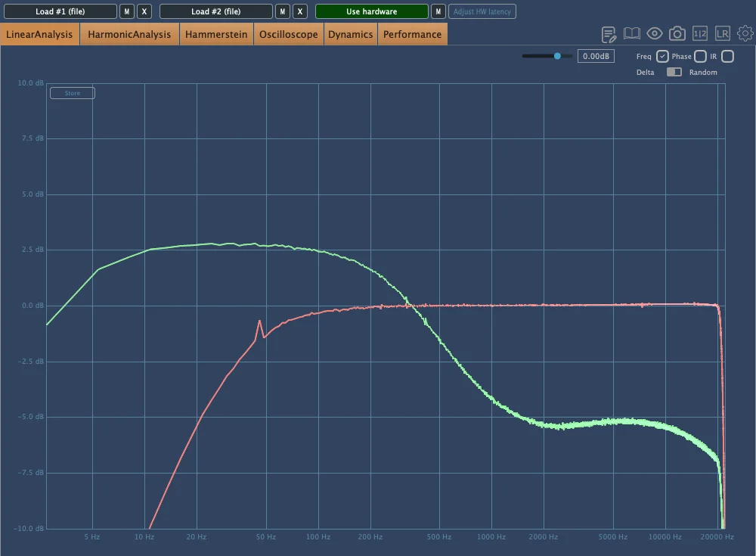This screenshot has height=556, width=756.
Task: Click the Load #1 (file) button
Action: coord(60,11)
